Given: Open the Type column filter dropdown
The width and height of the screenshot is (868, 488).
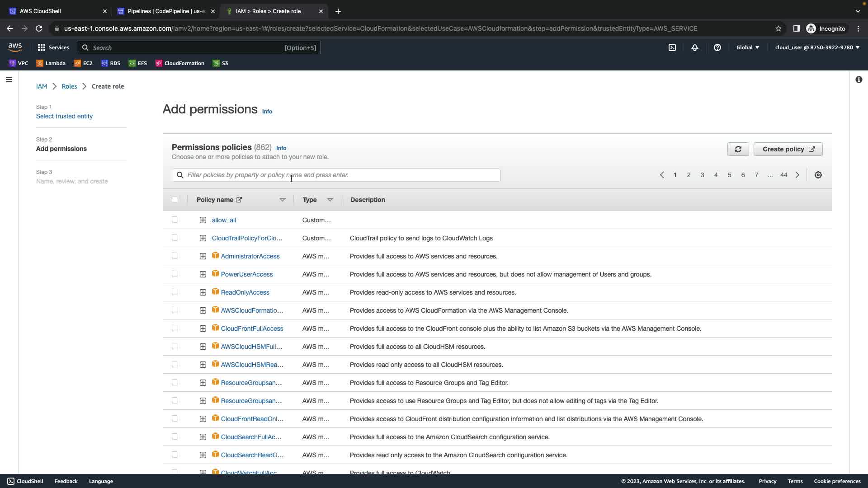Looking at the screenshot, I should tap(330, 200).
